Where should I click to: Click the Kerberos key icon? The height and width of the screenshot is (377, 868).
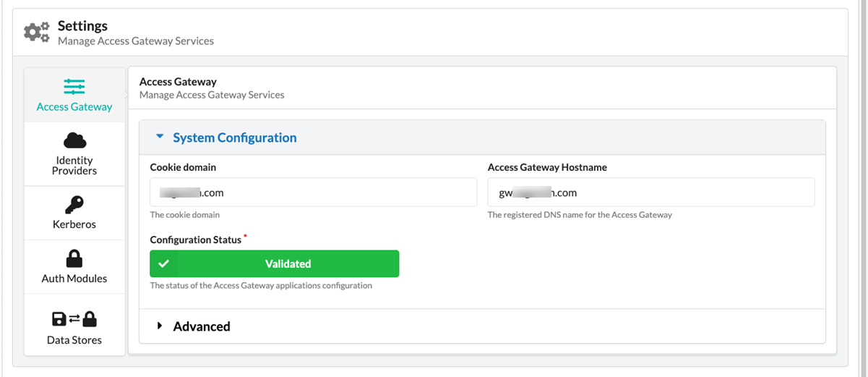pos(74,205)
